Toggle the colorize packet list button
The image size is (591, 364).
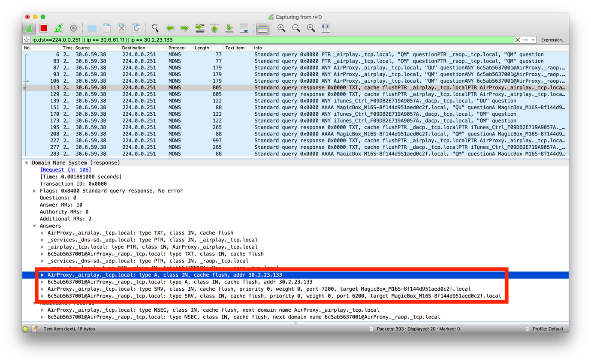262,28
